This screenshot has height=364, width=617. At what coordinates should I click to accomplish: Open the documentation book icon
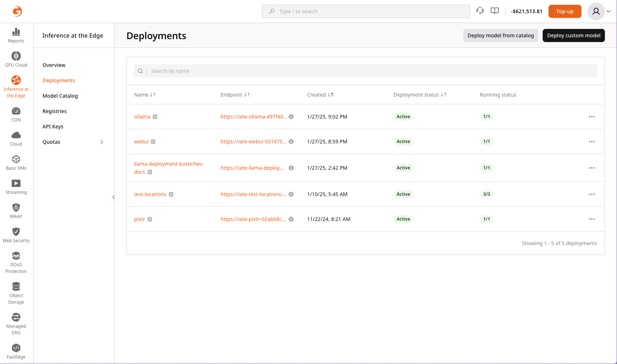coord(495,11)
